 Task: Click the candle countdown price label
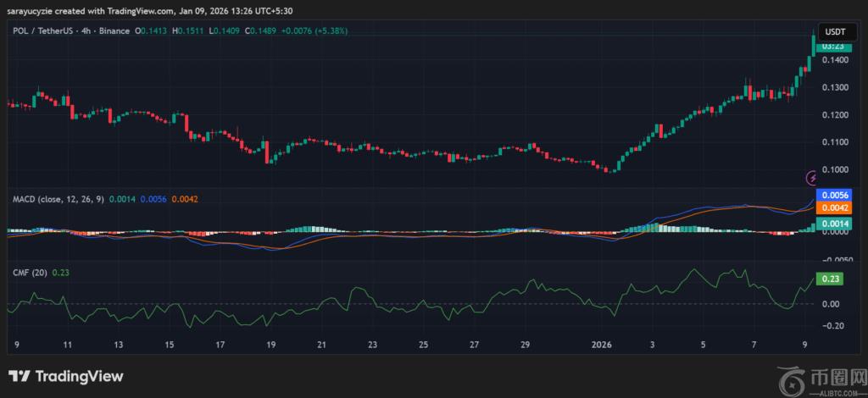pyautogui.click(x=835, y=47)
